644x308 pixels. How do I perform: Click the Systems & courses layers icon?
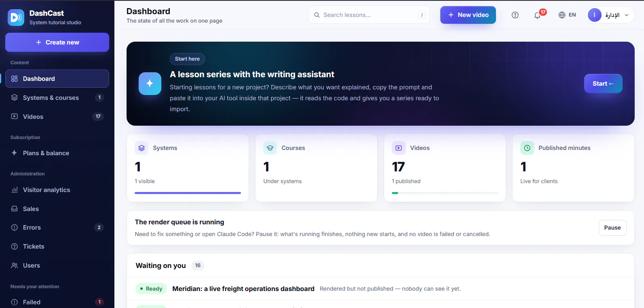(x=15, y=97)
